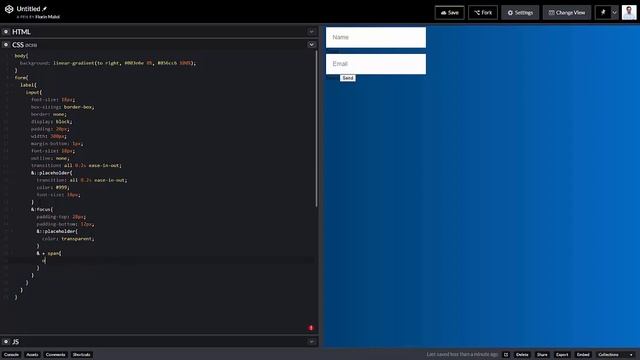Save the pen
Viewport: 640px width, 360px height.
449,13
